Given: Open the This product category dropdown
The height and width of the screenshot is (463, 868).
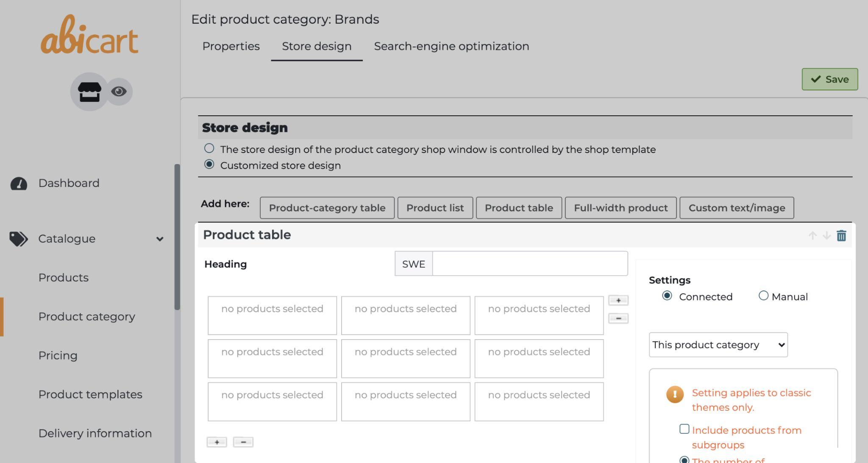Looking at the screenshot, I should (x=718, y=345).
